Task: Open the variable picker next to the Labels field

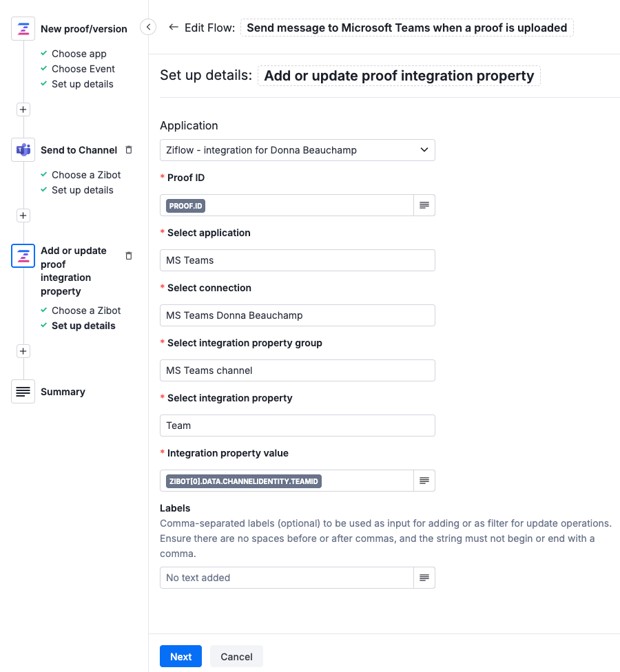Action: (x=425, y=578)
